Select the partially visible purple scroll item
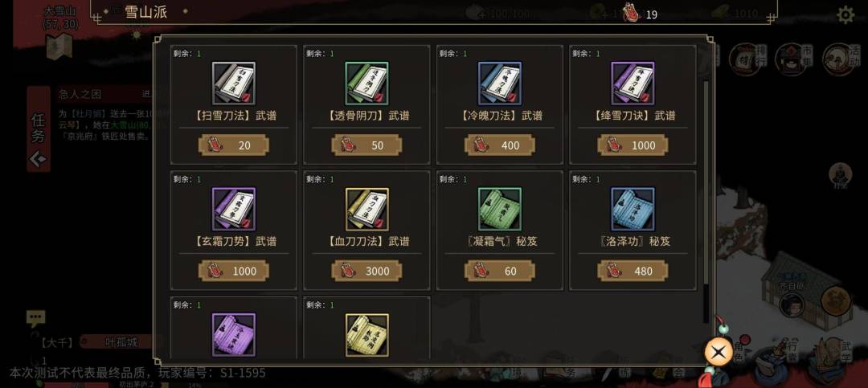 (234, 334)
